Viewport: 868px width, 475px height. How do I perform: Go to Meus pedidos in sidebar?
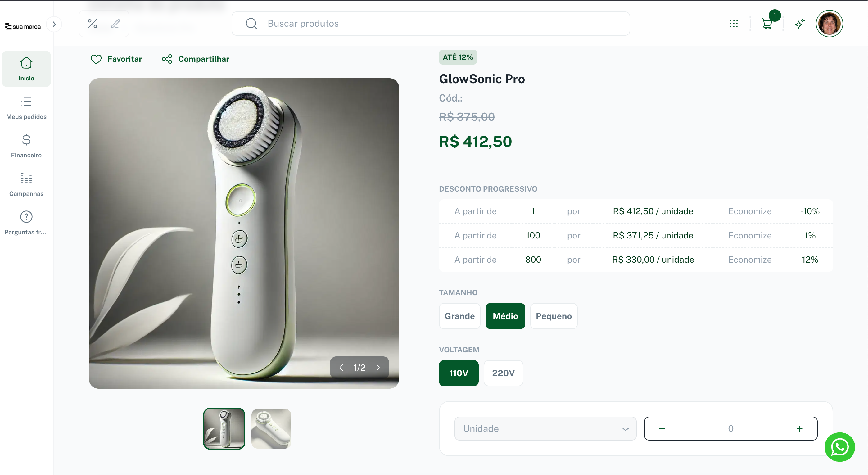click(x=26, y=107)
